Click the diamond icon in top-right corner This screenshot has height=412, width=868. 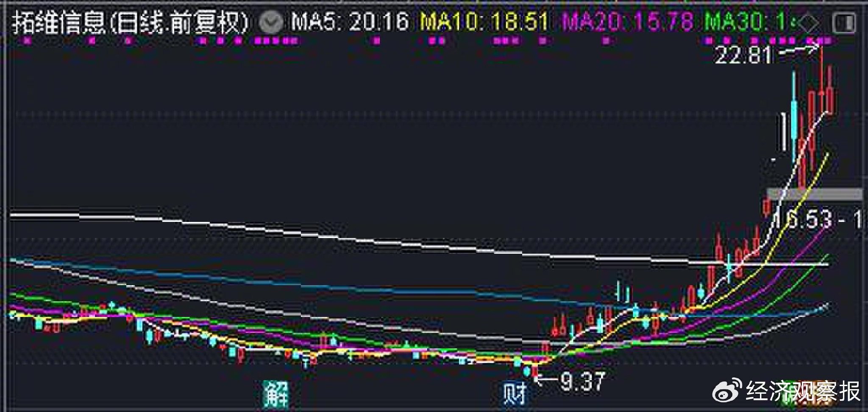[809, 22]
